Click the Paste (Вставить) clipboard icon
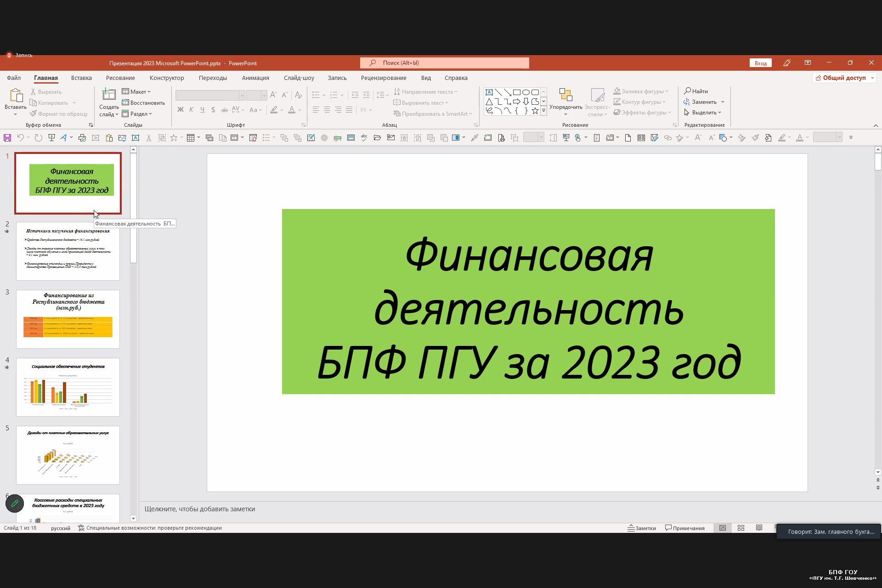 click(16, 95)
